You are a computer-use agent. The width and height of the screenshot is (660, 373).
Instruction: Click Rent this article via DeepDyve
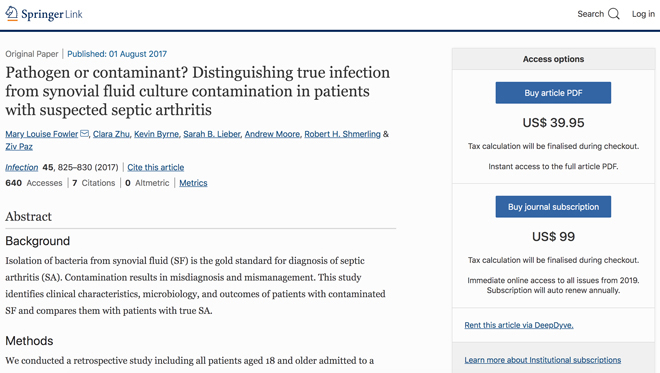click(519, 325)
